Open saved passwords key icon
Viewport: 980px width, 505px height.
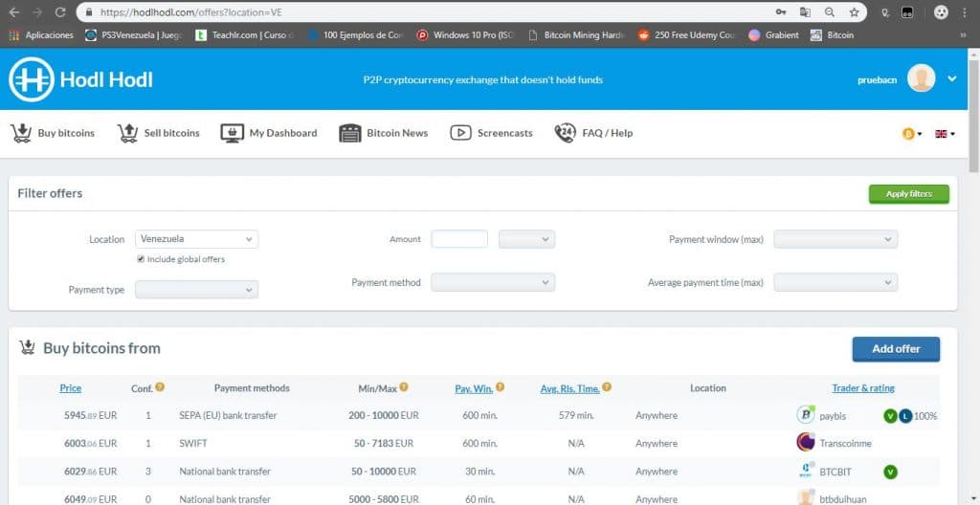(781, 11)
